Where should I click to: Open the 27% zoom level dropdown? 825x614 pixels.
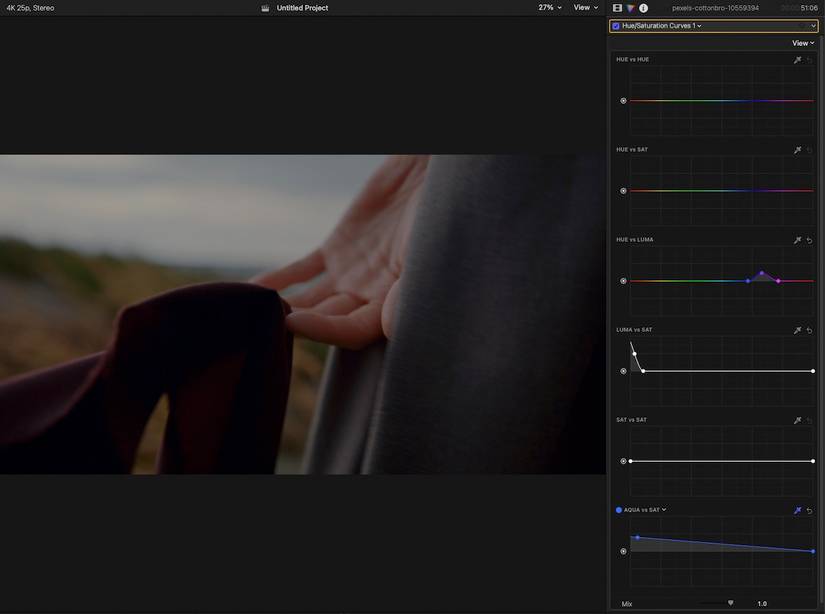[x=547, y=7]
